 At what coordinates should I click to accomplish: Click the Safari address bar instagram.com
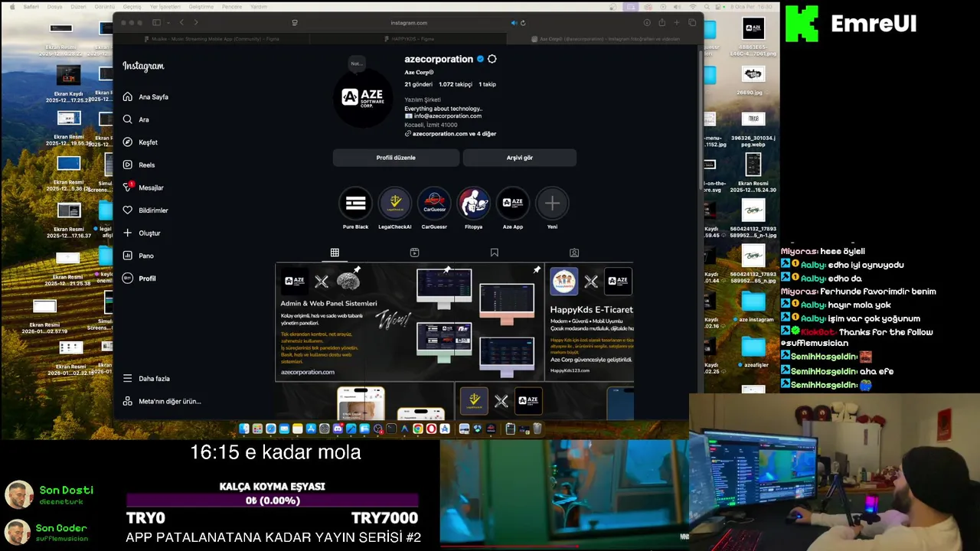[x=409, y=23]
